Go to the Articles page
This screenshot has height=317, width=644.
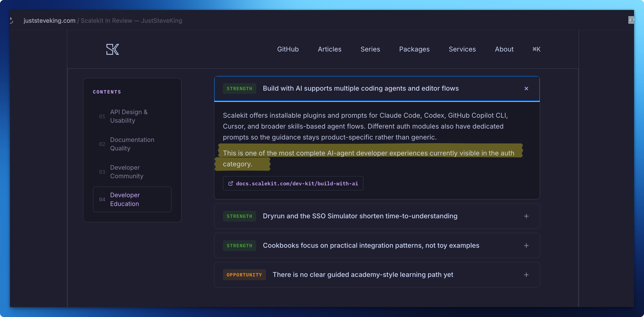330,49
